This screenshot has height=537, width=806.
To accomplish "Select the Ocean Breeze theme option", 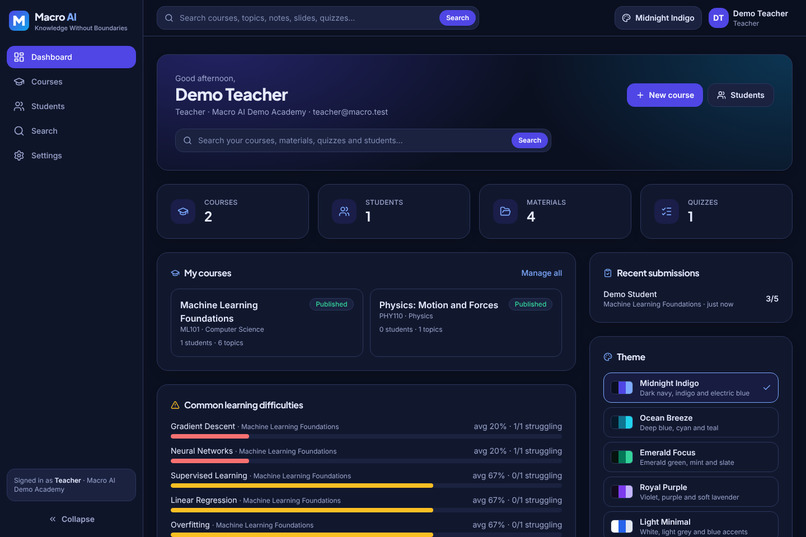I will [x=690, y=422].
